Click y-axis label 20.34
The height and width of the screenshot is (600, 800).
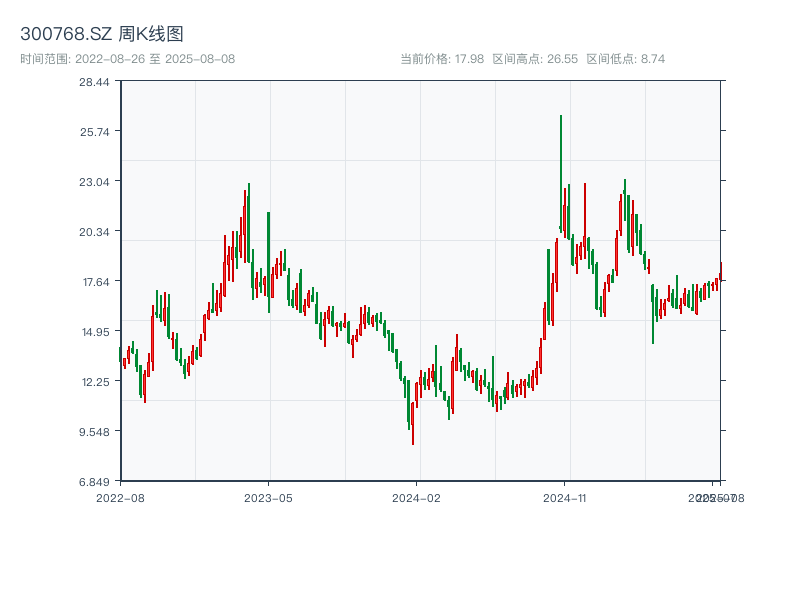click(94, 232)
